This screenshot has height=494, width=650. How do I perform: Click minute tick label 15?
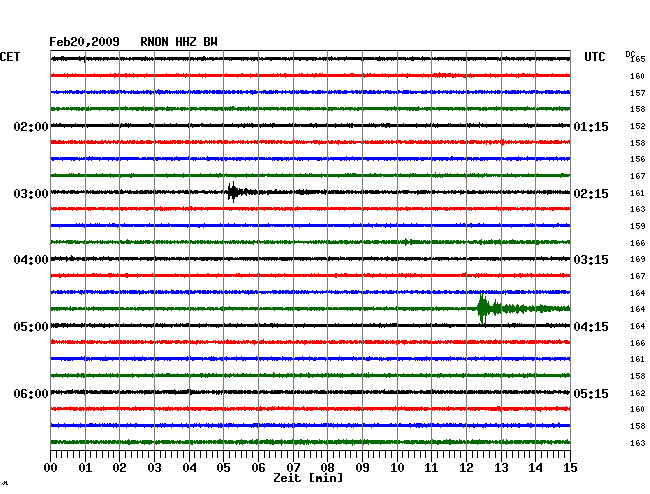[570, 468]
